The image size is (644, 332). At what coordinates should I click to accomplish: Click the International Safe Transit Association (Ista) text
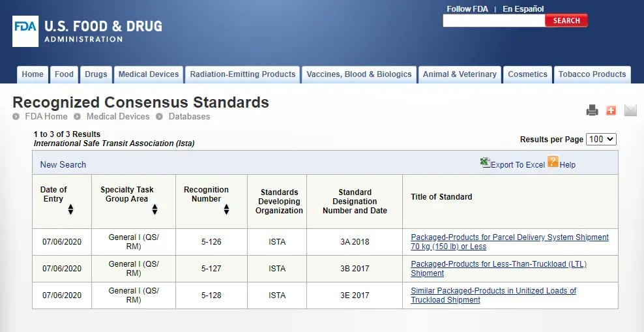tap(114, 143)
